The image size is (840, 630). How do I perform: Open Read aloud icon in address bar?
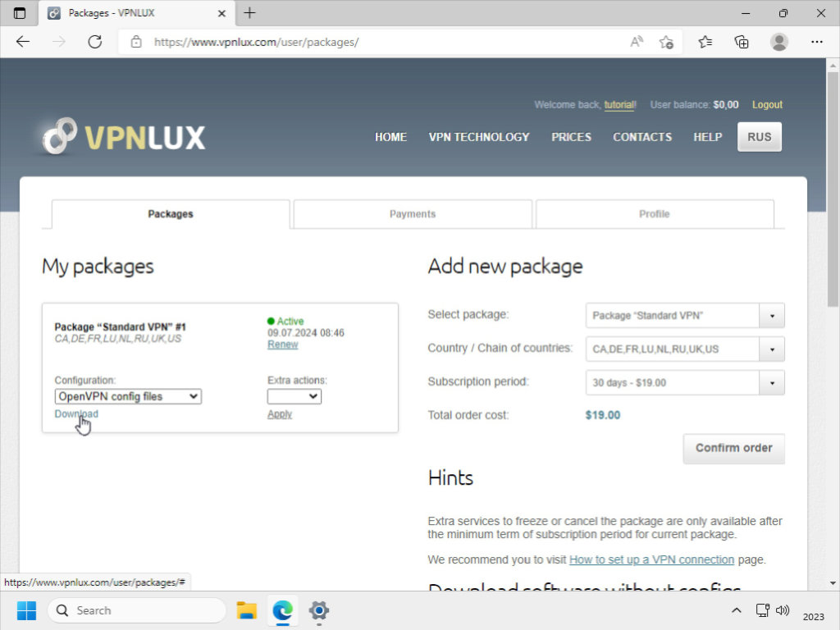tap(636, 42)
